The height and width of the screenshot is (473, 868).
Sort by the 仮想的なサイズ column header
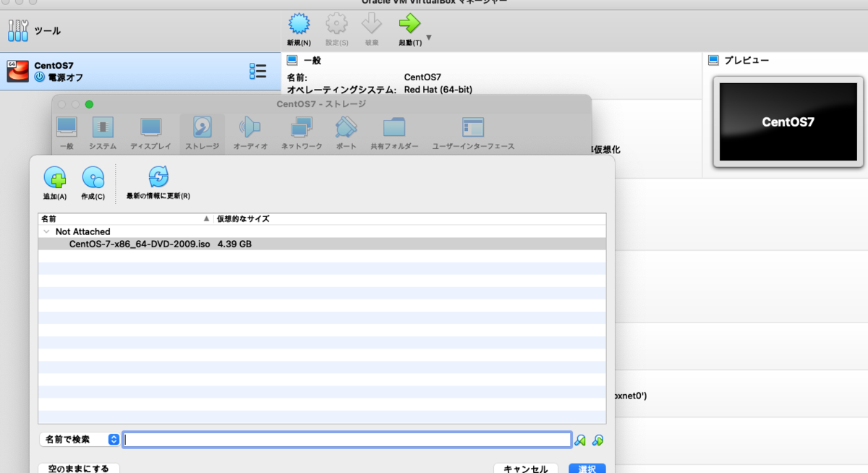[409, 218]
